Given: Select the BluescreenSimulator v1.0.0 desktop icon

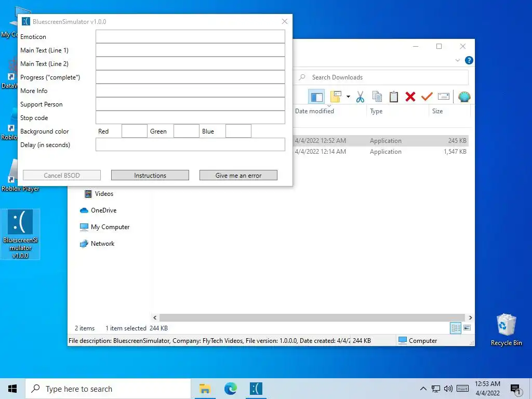Looking at the screenshot, I should coord(20,234).
